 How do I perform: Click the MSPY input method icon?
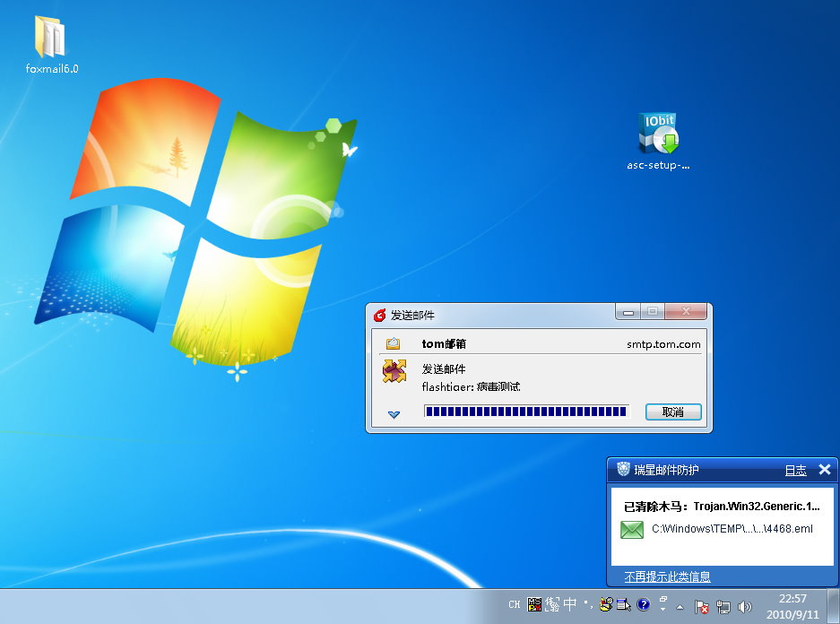coord(534,604)
